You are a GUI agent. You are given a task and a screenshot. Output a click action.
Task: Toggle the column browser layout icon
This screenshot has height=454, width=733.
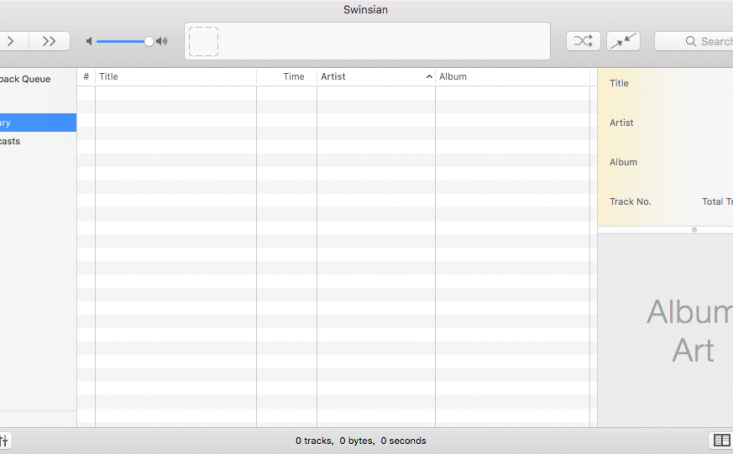721,440
